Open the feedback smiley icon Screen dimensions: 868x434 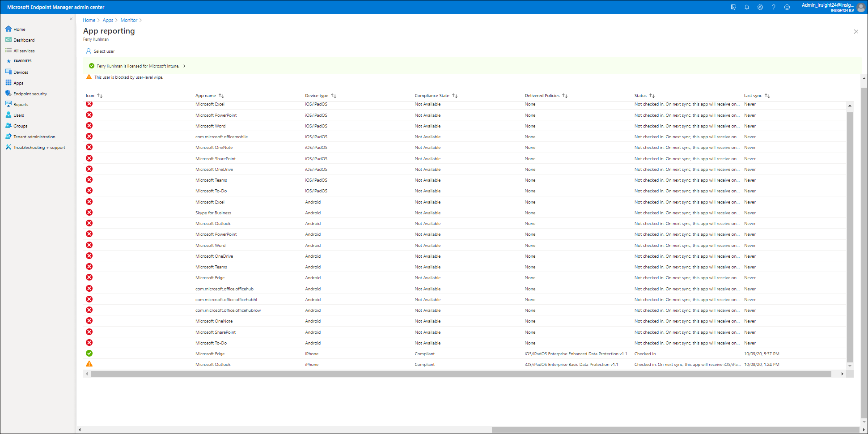(787, 7)
